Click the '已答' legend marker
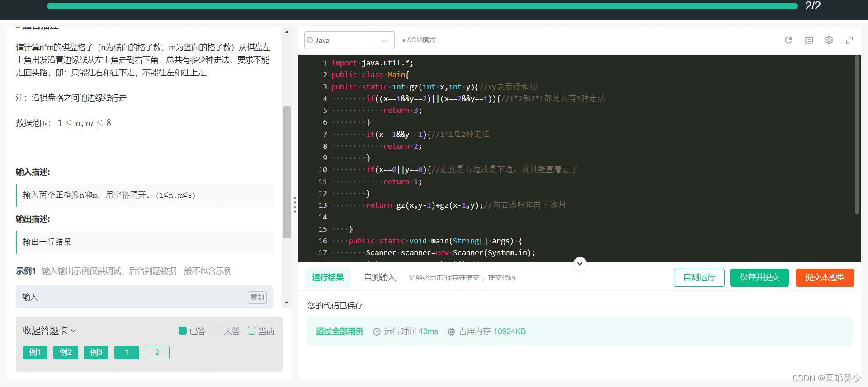868x387 pixels. (x=183, y=331)
